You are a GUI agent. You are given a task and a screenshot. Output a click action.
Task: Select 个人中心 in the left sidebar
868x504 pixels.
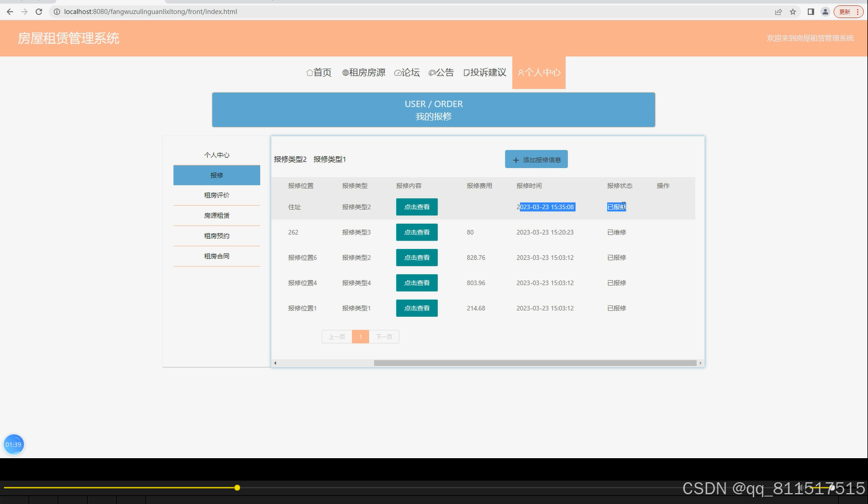tap(216, 155)
